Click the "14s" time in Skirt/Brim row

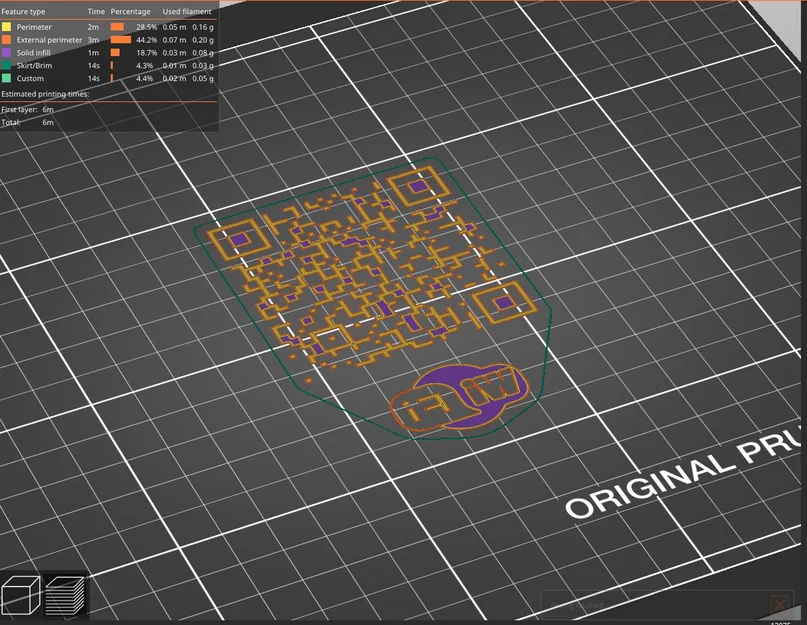click(x=94, y=65)
